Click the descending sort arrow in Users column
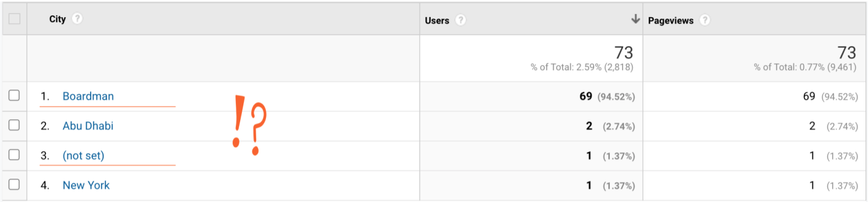868x202 pixels. tap(635, 19)
